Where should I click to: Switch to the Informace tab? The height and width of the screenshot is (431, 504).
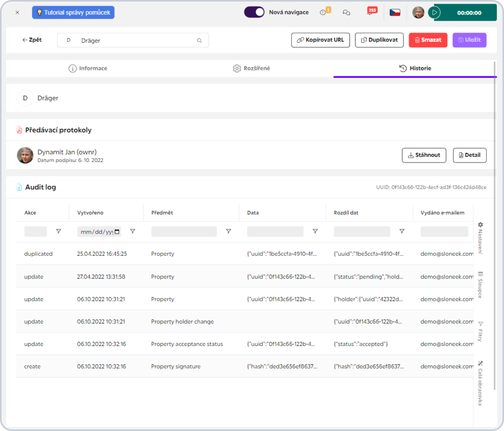pyautogui.click(x=88, y=68)
